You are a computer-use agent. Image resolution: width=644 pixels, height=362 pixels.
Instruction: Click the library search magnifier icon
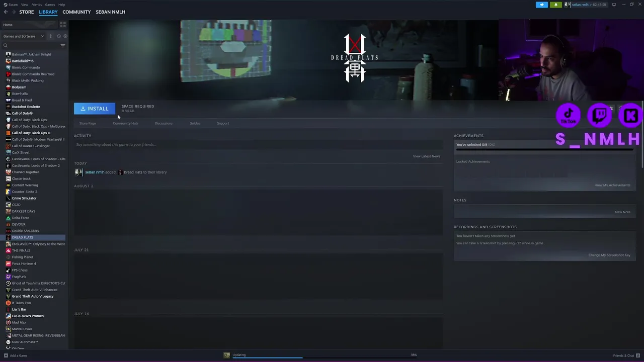[6, 46]
